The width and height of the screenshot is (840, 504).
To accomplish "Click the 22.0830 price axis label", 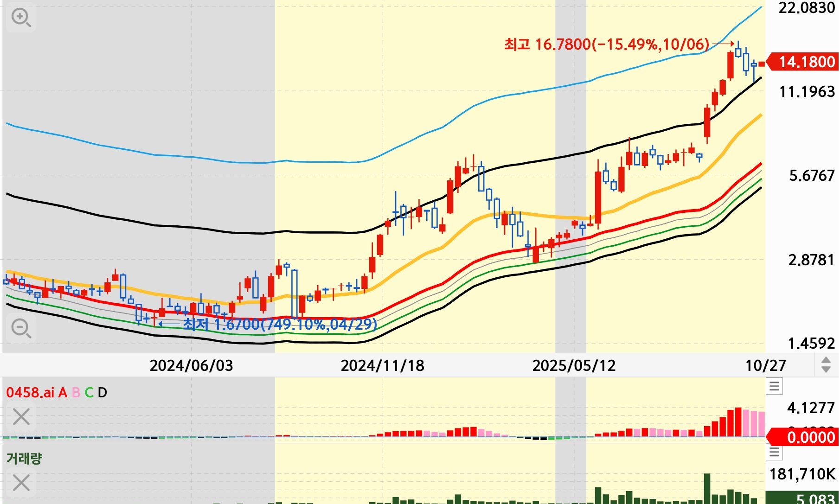I will pyautogui.click(x=807, y=8).
